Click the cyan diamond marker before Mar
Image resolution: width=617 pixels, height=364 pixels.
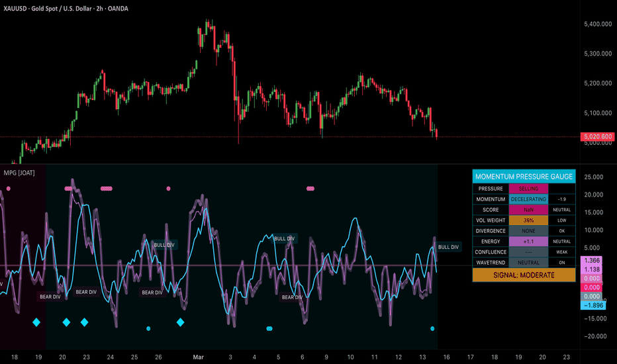coord(180,322)
